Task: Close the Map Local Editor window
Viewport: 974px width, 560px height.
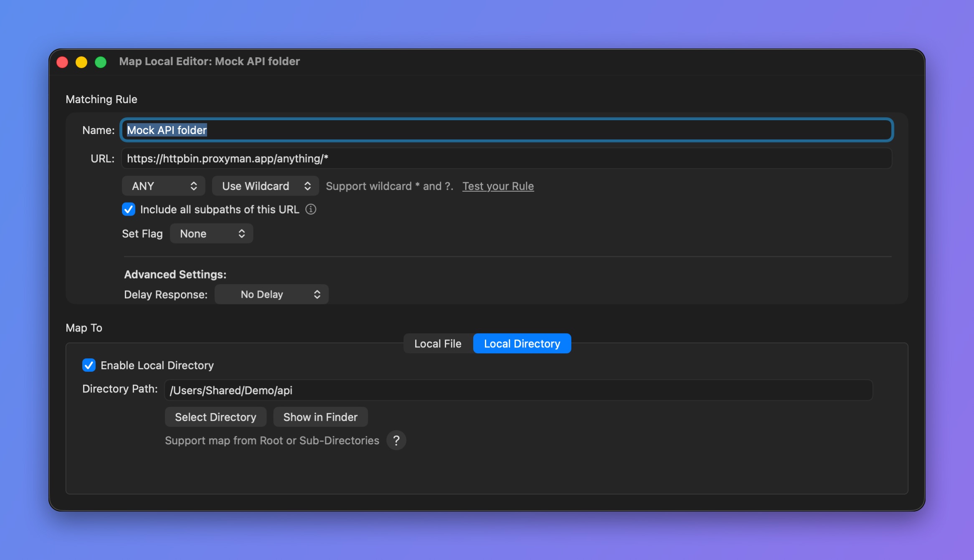Action: (x=62, y=62)
